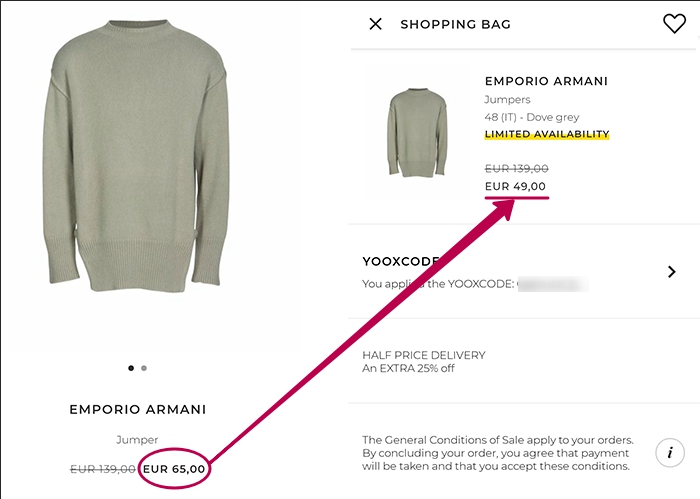This screenshot has height=499, width=700.
Task: Select the YOOXCODE heading
Action: point(400,261)
